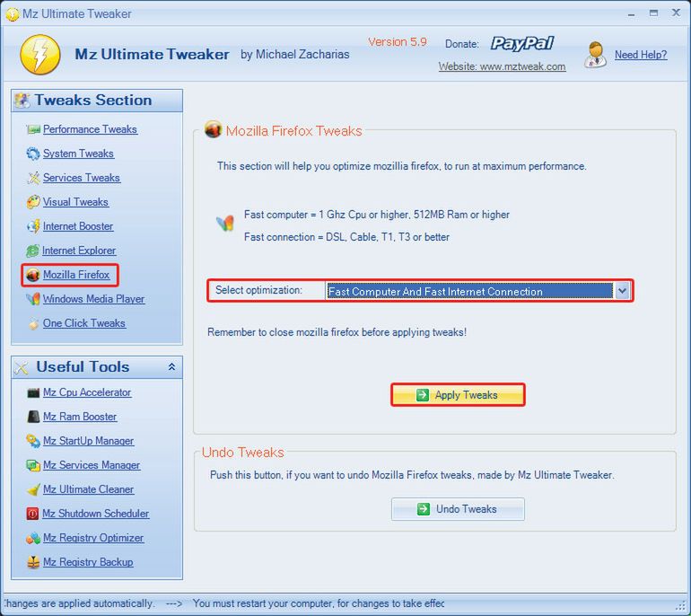Click the green arrow on Undo Tweaks

(x=423, y=509)
